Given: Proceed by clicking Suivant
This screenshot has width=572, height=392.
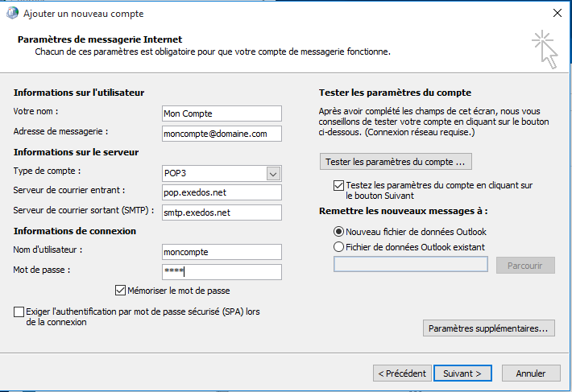Looking at the screenshot, I should [462, 373].
